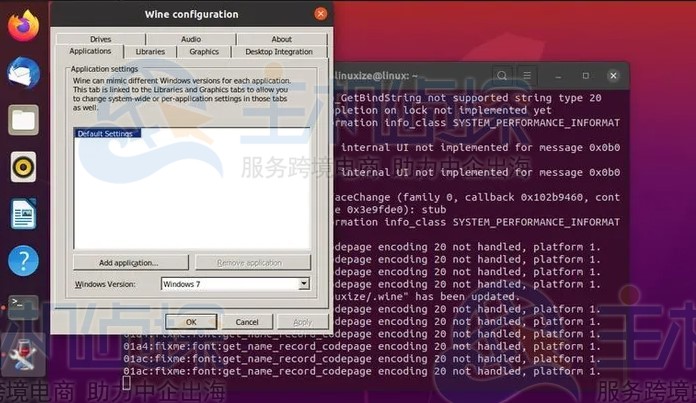Open the Files manager dock icon
The image size is (696, 403).
point(23,120)
